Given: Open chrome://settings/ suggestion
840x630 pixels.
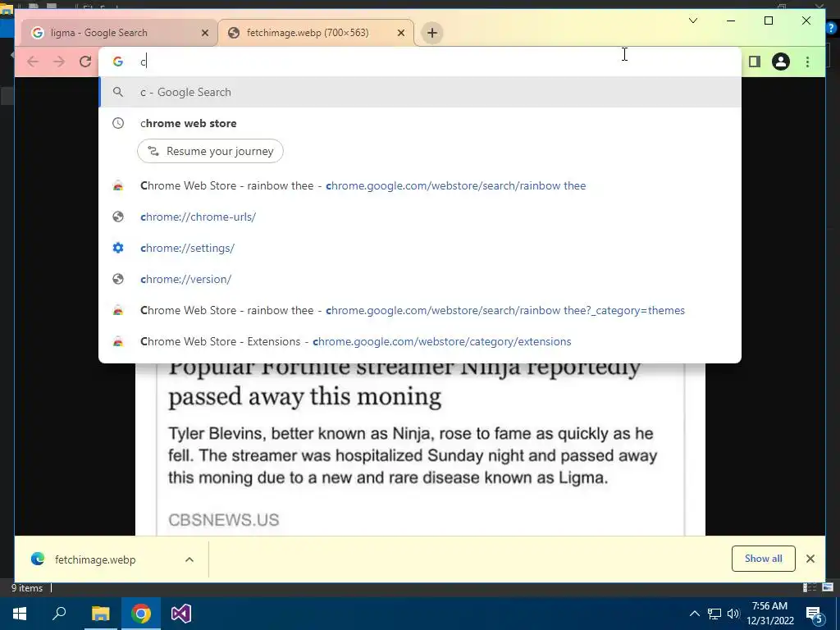Looking at the screenshot, I should point(420,248).
